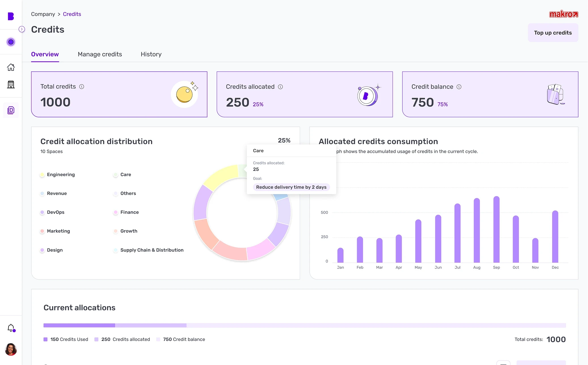
Task: Click the Growth legend entry
Action: pos(125,231)
